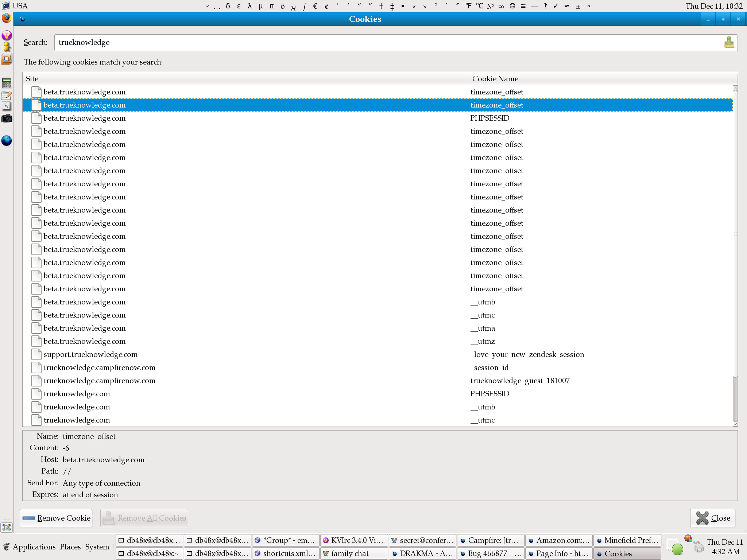Select the trueknowledge_guest_181007 cookie row

point(378,381)
